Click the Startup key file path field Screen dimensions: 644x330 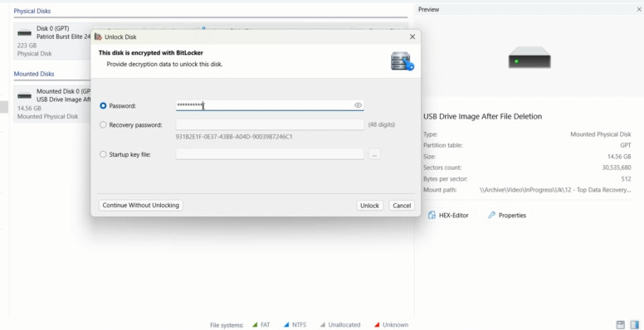(270, 154)
